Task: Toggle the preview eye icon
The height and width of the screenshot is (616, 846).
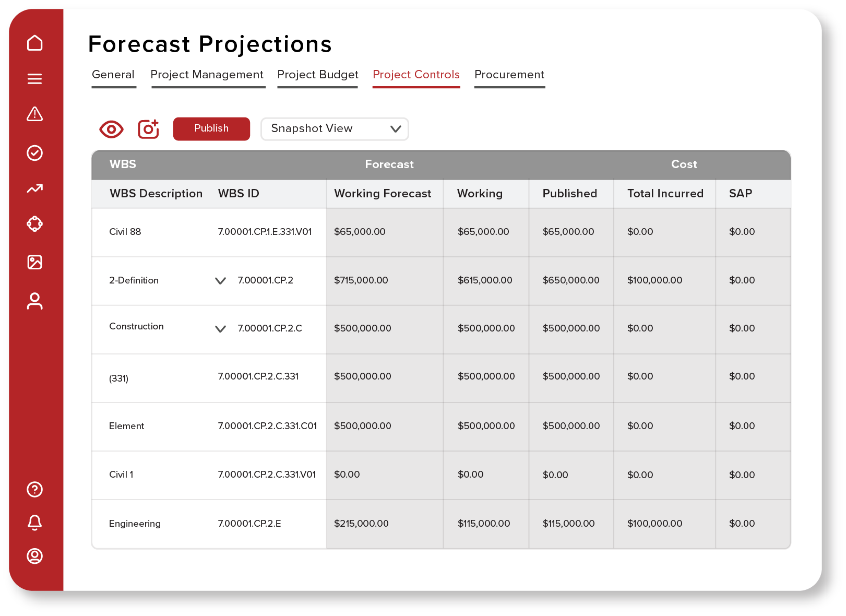Action: (x=111, y=128)
